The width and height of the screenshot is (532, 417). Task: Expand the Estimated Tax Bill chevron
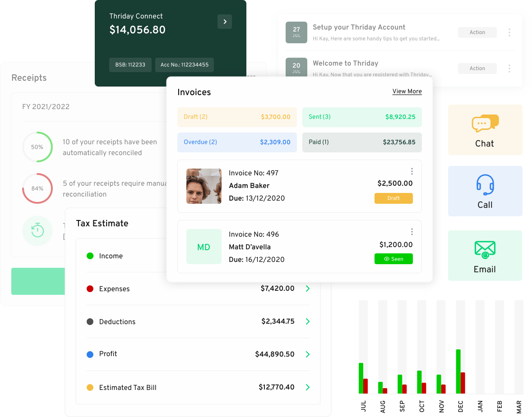coord(308,387)
